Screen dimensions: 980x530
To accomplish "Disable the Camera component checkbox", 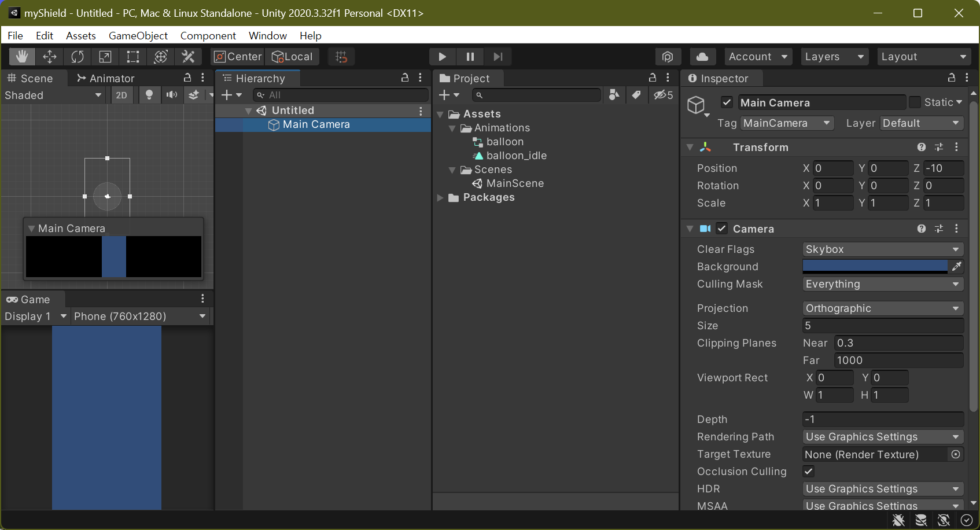I will (x=721, y=229).
